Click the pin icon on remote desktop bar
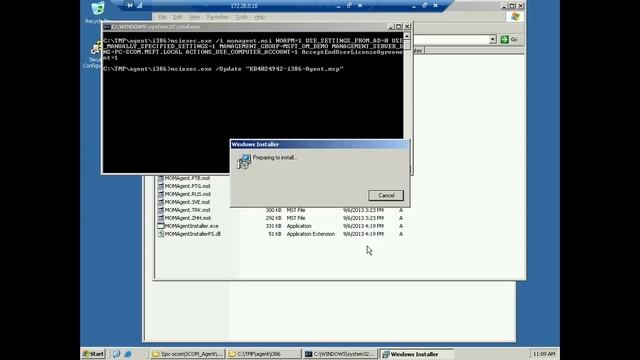Viewport: 640px width, 360px height. (x=130, y=6)
